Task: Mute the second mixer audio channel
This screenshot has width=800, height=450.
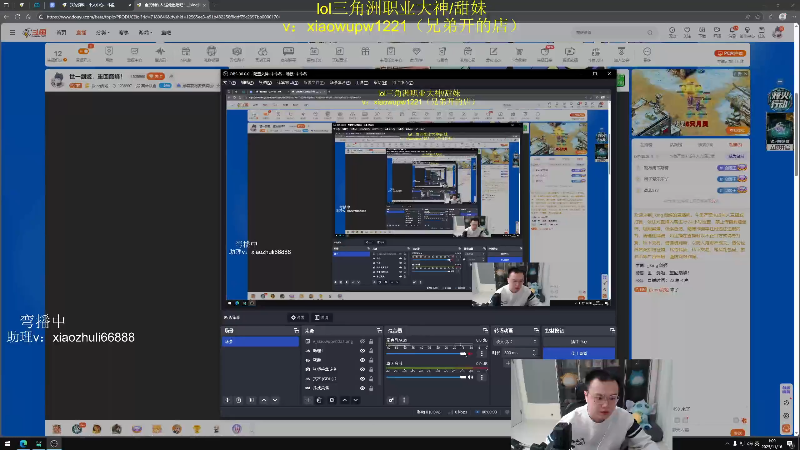Action: pos(470,377)
